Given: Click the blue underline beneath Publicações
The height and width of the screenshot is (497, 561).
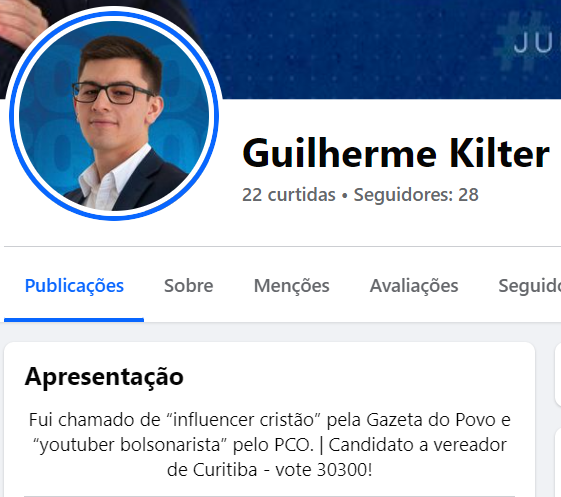Looking at the screenshot, I should click(74, 320).
